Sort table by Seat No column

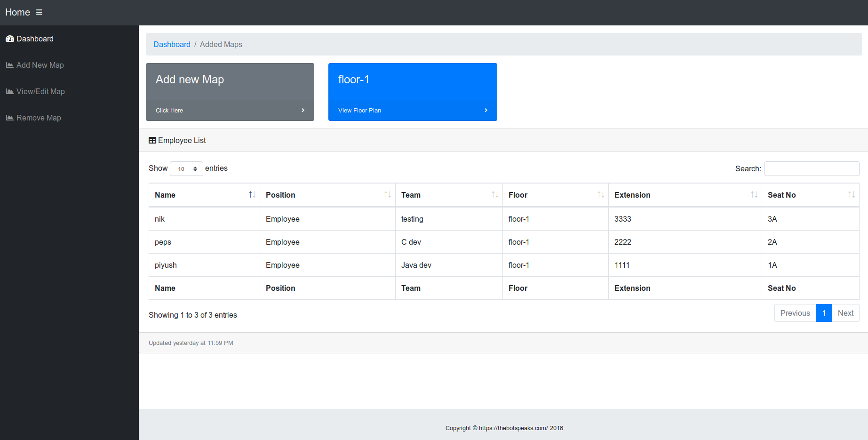point(810,195)
